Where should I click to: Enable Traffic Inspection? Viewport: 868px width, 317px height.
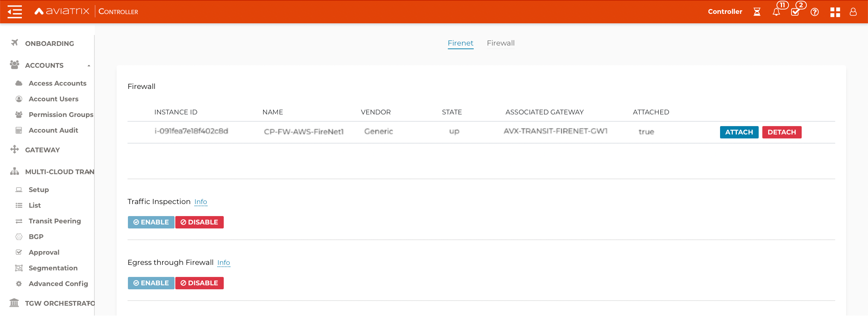(x=151, y=222)
